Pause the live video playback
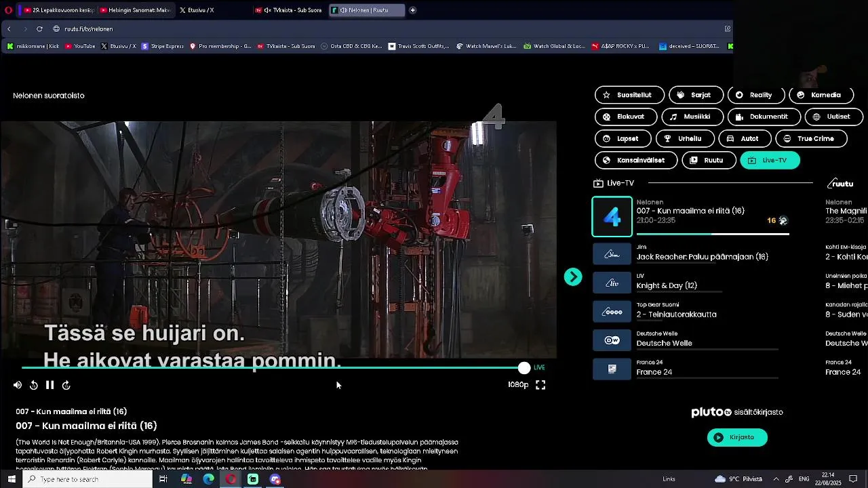This screenshot has width=868, height=488. [50, 385]
